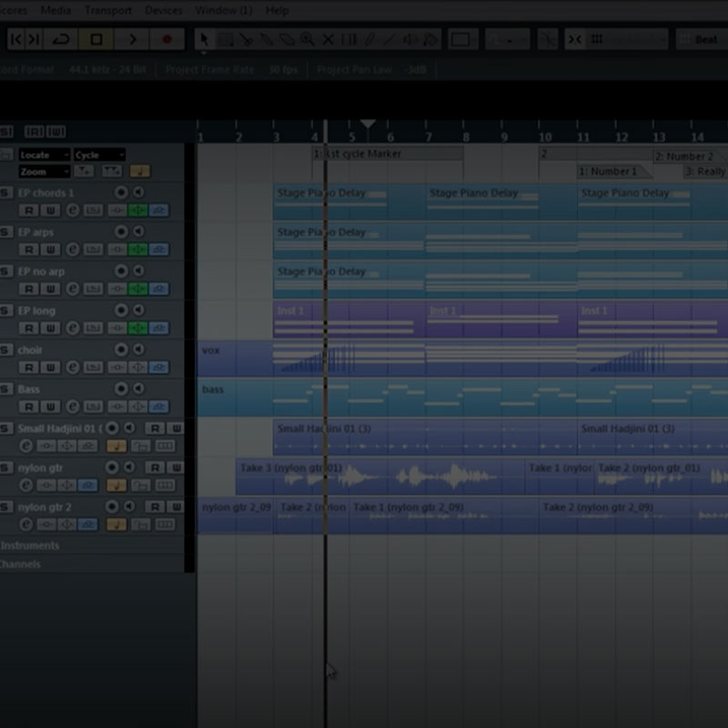728x728 pixels.
Task: Click the red Record button
Action: point(167,39)
